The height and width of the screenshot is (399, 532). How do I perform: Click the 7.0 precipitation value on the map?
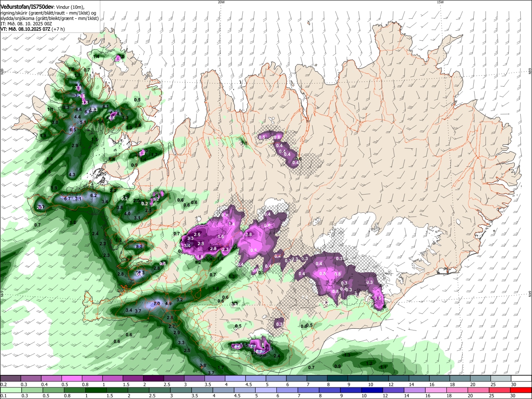coord(157,303)
